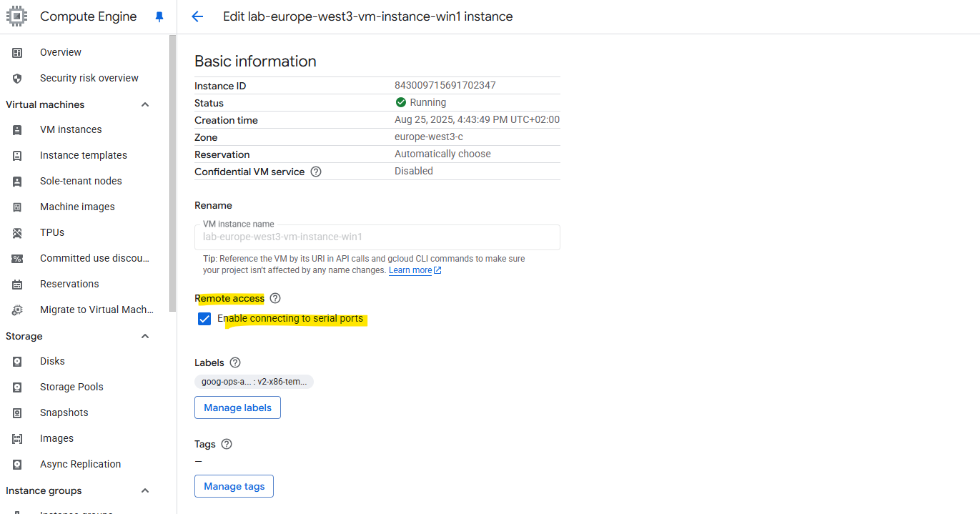Click the Disks icon in sidebar
980x514 pixels.
point(17,361)
